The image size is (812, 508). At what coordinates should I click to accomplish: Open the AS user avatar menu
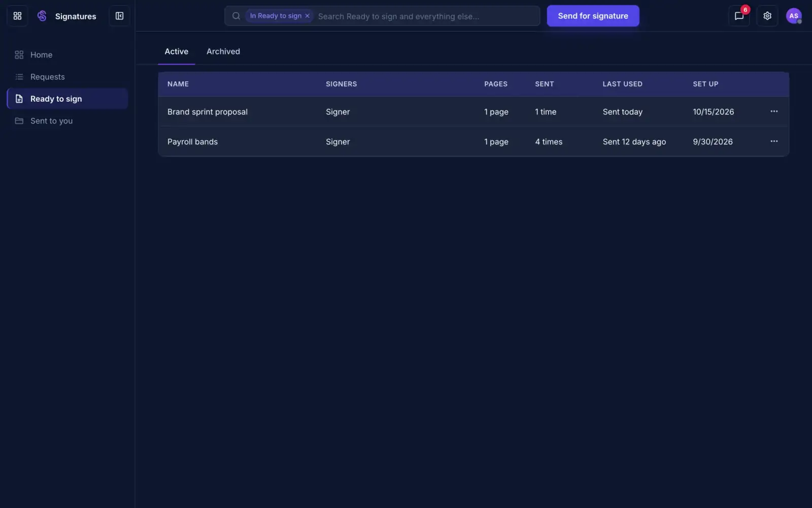794,16
